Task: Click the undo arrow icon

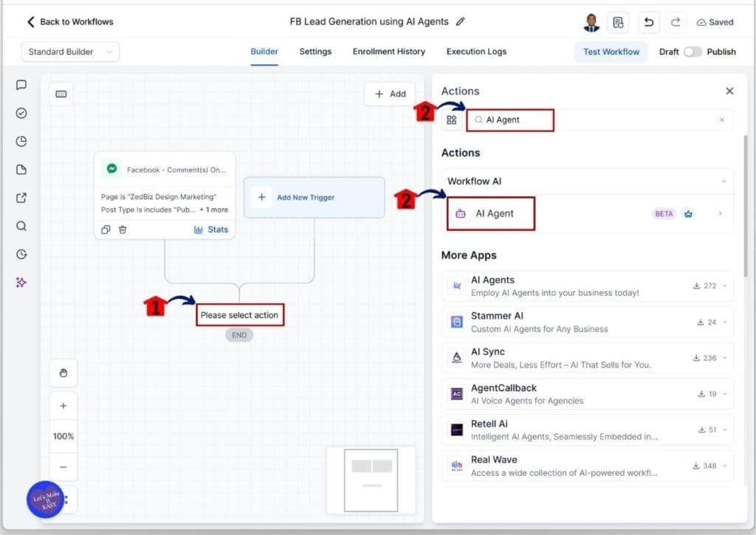Action: pos(648,22)
